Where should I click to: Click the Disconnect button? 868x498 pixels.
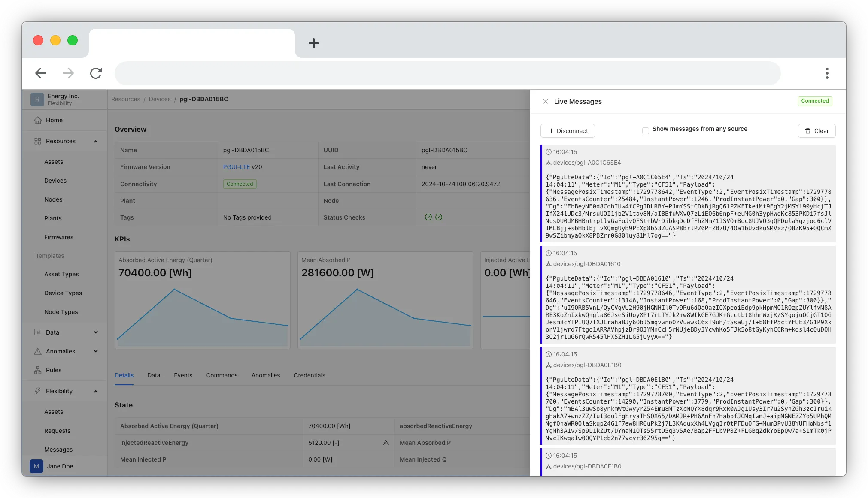(568, 131)
